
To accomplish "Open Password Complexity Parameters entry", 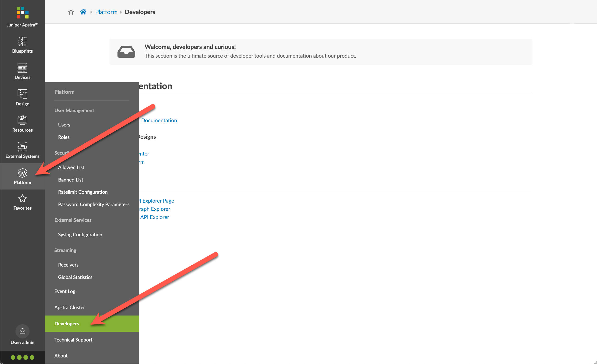I will (x=94, y=204).
